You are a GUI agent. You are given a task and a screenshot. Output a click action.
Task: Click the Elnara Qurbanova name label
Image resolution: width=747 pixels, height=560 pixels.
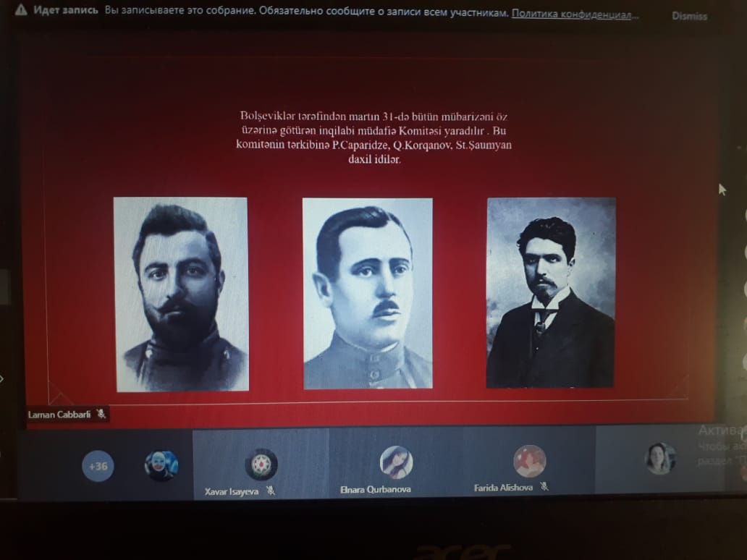[376, 489]
